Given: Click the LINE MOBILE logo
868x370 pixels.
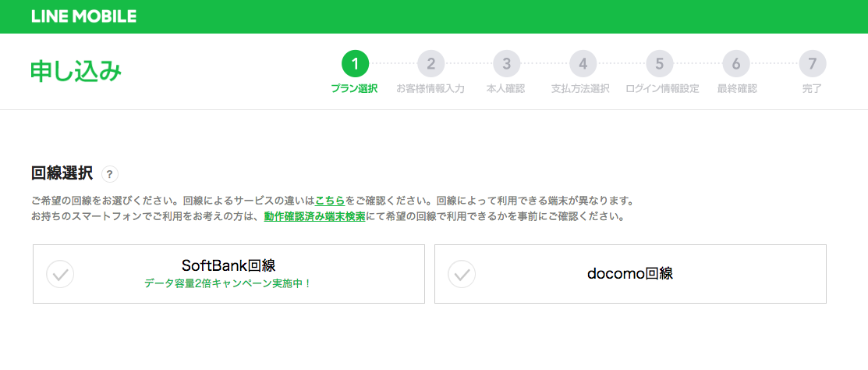Looking at the screenshot, I should point(83,16).
